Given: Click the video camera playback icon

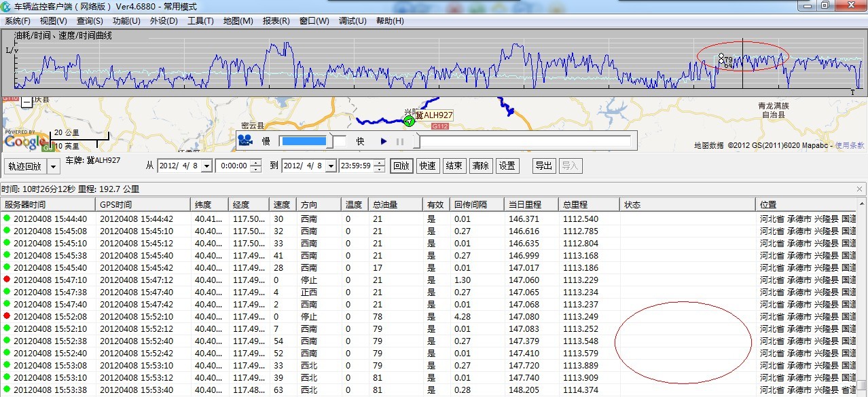Looking at the screenshot, I should (x=245, y=141).
